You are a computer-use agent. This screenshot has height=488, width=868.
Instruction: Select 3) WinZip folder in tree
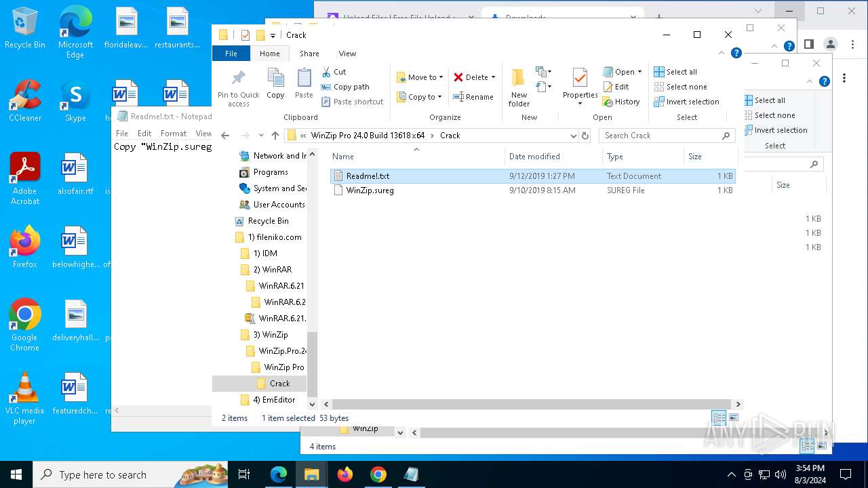coord(264,335)
